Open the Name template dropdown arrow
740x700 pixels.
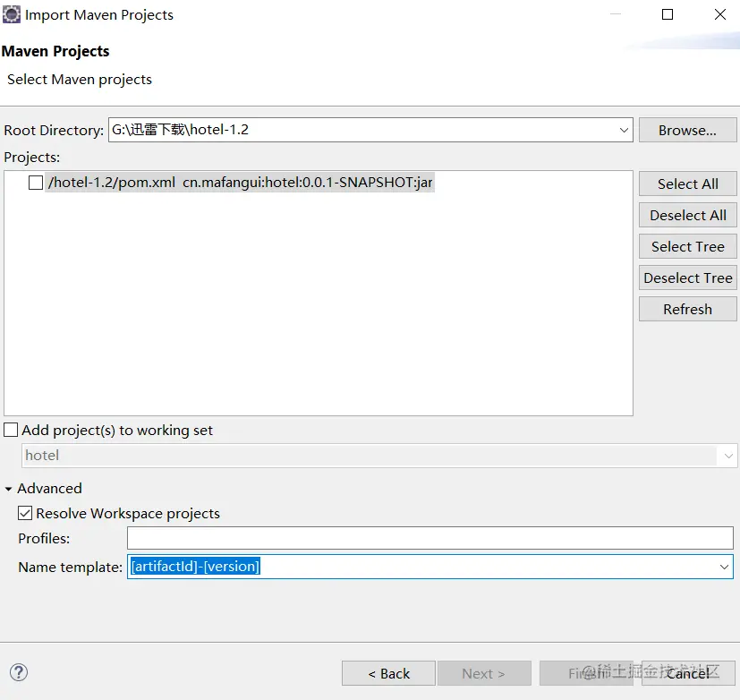(x=724, y=567)
